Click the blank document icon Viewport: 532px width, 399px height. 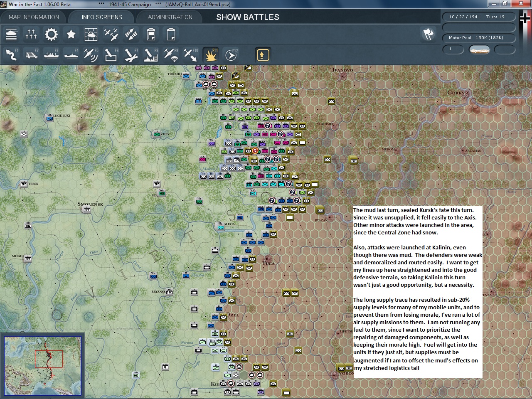click(x=171, y=34)
